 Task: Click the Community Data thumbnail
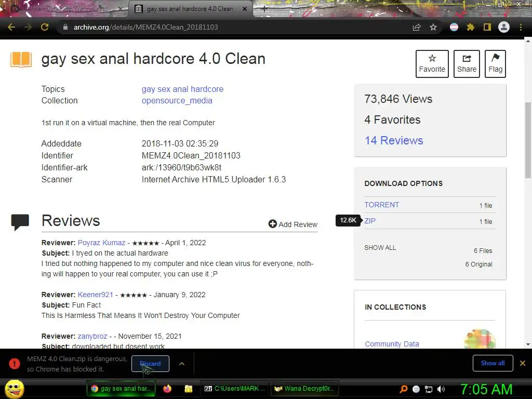pos(480,339)
